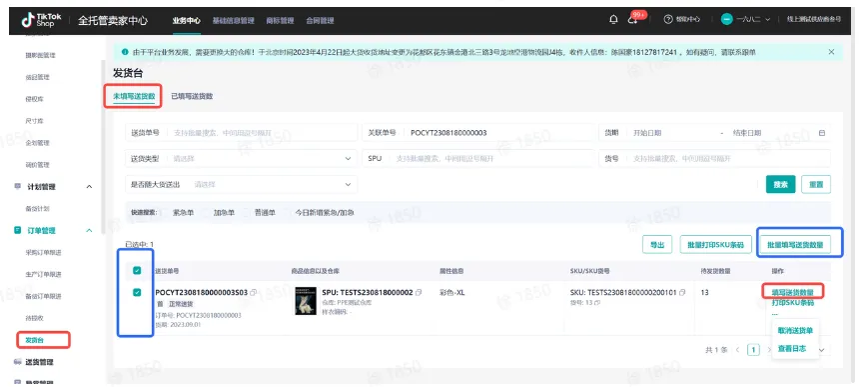The width and height of the screenshot is (868, 387).
Task: Click the three-dots more actions icon
Action: click(x=775, y=313)
